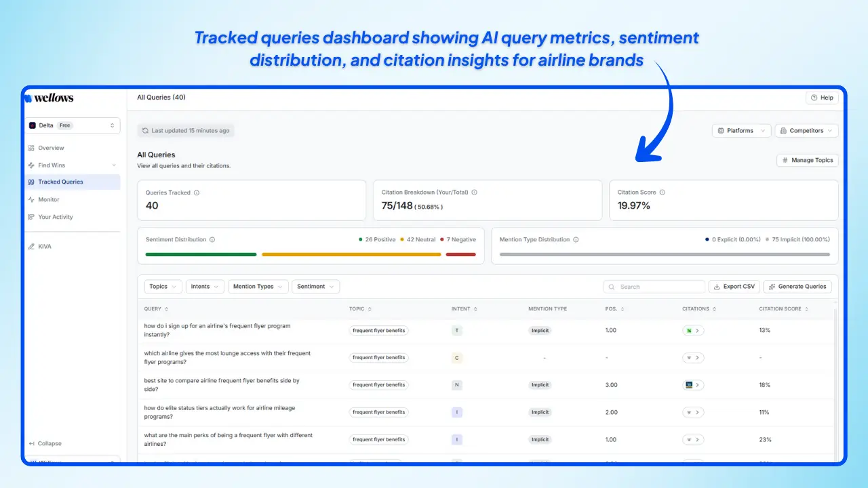
Task: Click info icon next to Citation Score
Action: (x=662, y=192)
